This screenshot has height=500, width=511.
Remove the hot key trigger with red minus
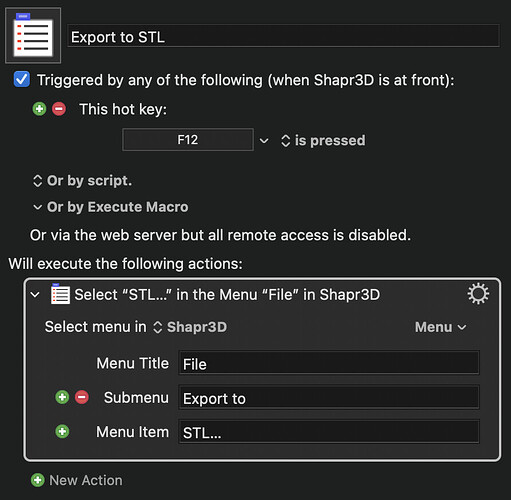(x=59, y=109)
